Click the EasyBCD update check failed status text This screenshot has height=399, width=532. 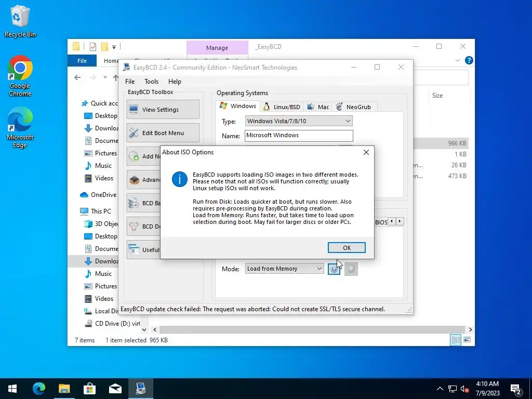click(x=252, y=309)
